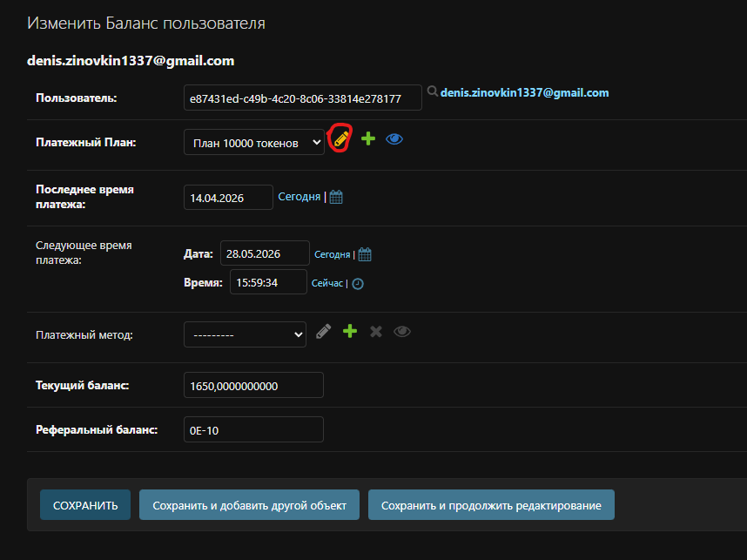The image size is (747, 560).
Task: View the selected Платежный План with eye icon
Action: click(x=394, y=139)
